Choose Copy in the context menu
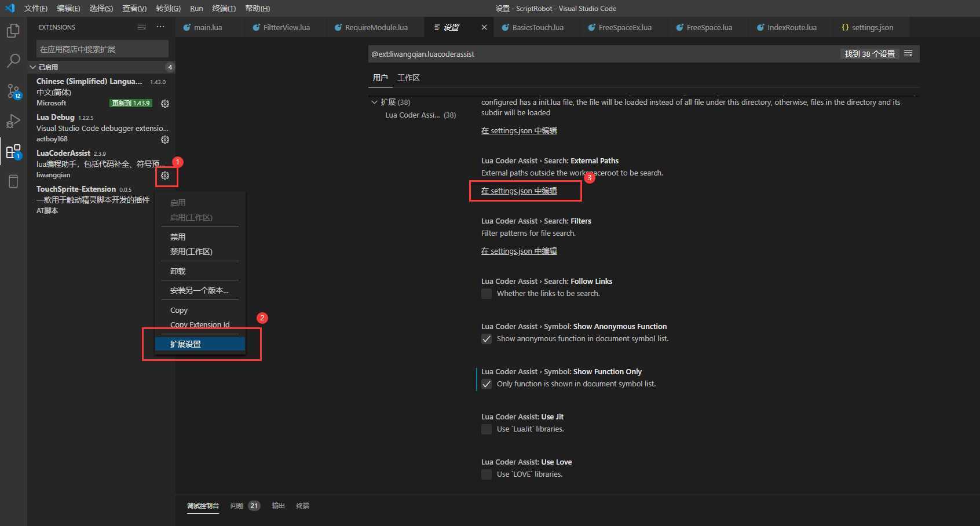The height and width of the screenshot is (526, 980). tap(200, 311)
